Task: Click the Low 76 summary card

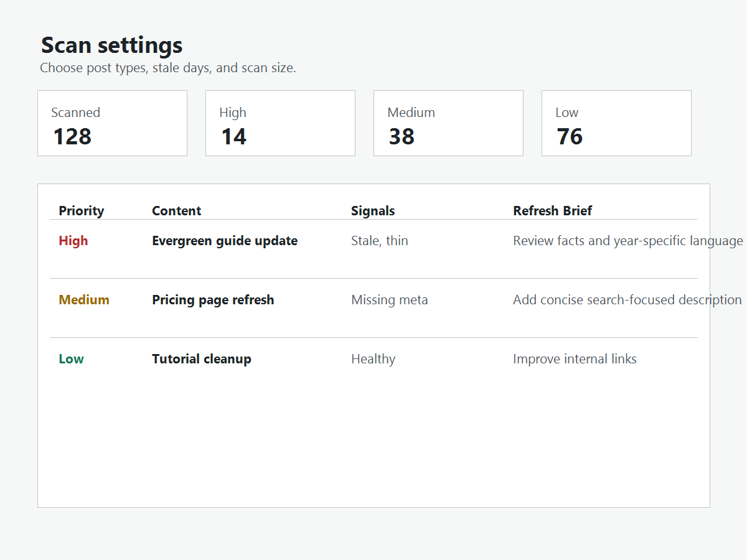Action: 616,123
